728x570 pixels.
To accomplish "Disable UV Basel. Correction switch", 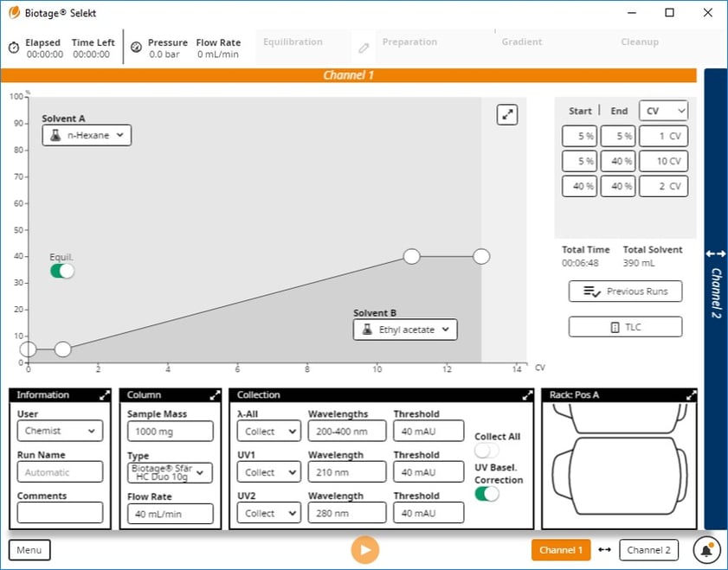I will [486, 494].
